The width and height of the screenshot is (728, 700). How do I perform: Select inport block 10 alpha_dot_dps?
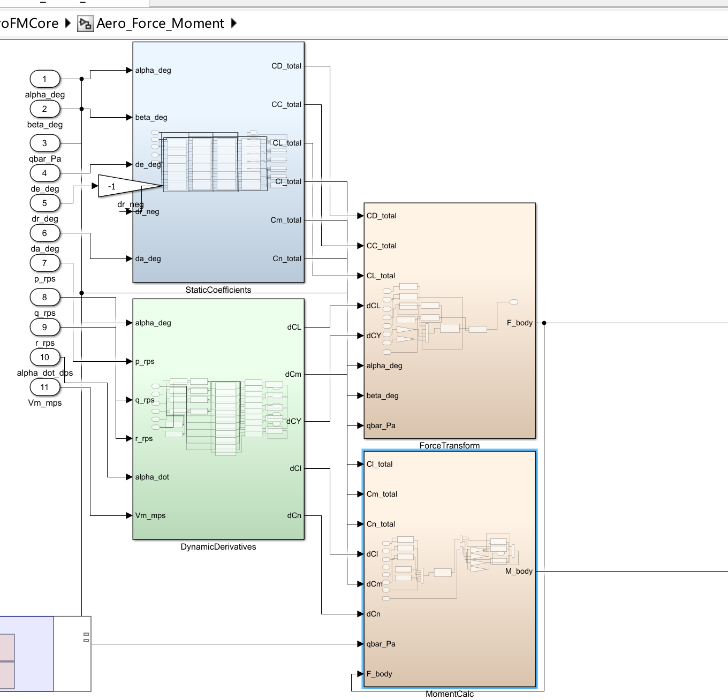pos(44,357)
